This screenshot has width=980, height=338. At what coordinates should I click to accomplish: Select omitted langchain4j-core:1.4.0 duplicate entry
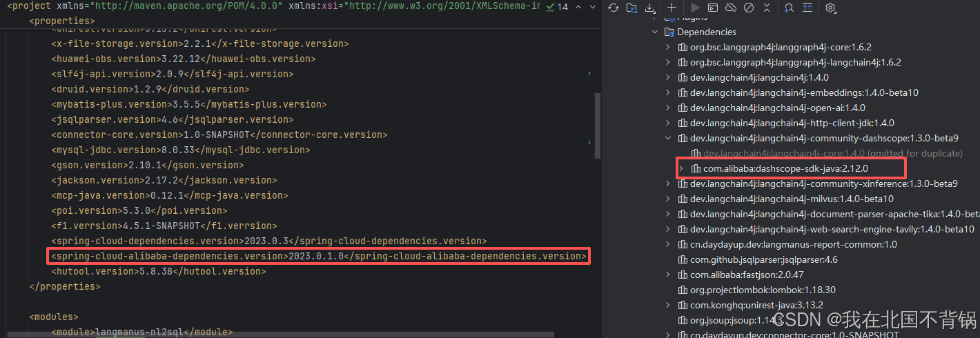[833, 153]
